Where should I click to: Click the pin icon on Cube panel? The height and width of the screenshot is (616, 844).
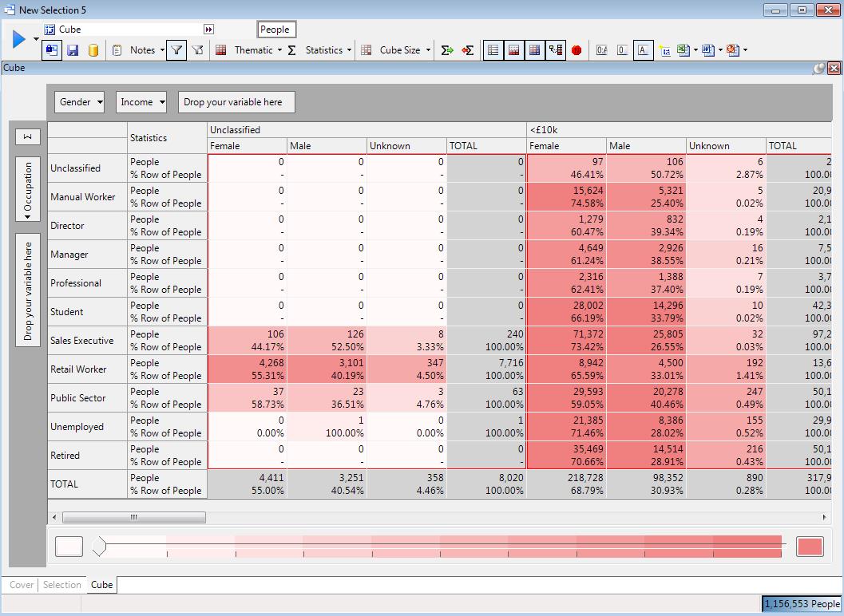click(x=818, y=68)
